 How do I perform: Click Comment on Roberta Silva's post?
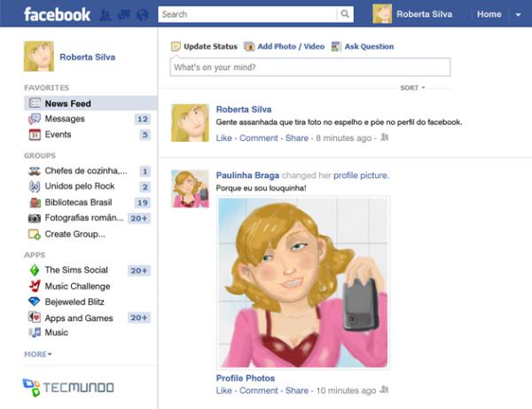click(259, 138)
